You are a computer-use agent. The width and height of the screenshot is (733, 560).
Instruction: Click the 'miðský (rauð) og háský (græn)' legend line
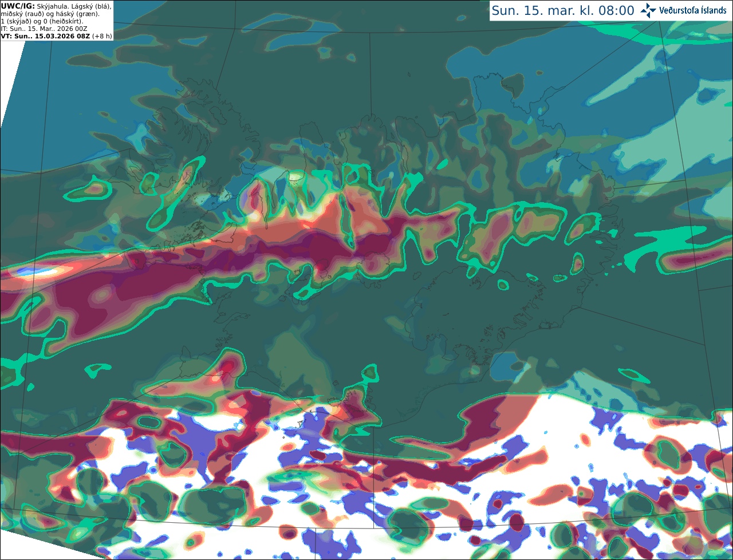50,14
